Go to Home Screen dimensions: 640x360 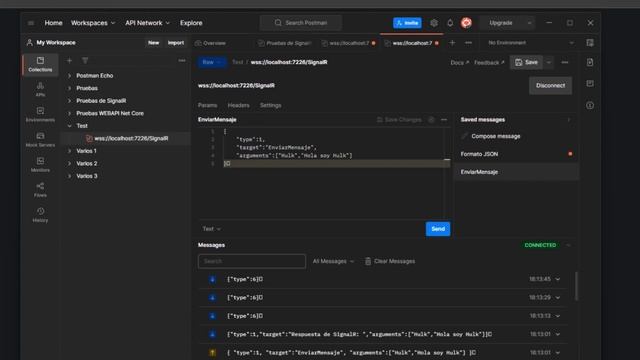[x=53, y=23]
